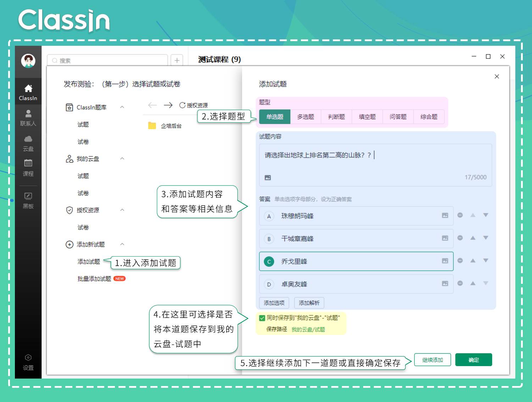The width and height of the screenshot is (532, 402).
Task: Click 添加选项 button
Action: click(x=274, y=303)
